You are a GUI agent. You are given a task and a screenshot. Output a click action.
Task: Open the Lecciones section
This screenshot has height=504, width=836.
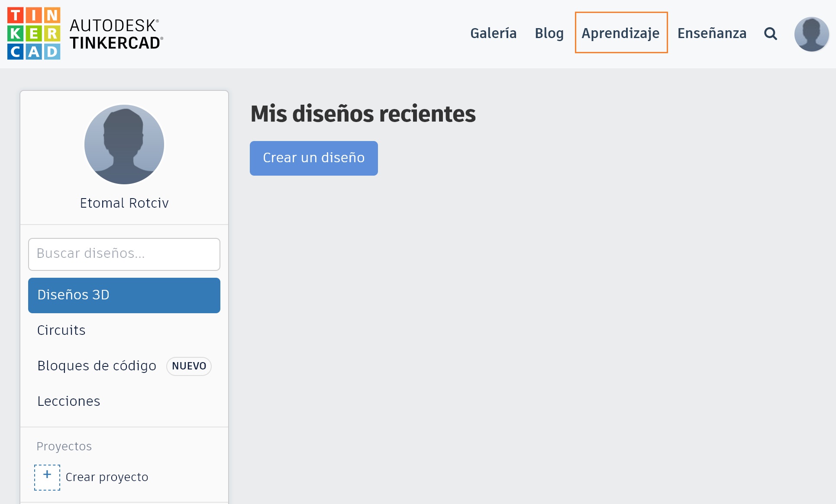tap(124, 401)
